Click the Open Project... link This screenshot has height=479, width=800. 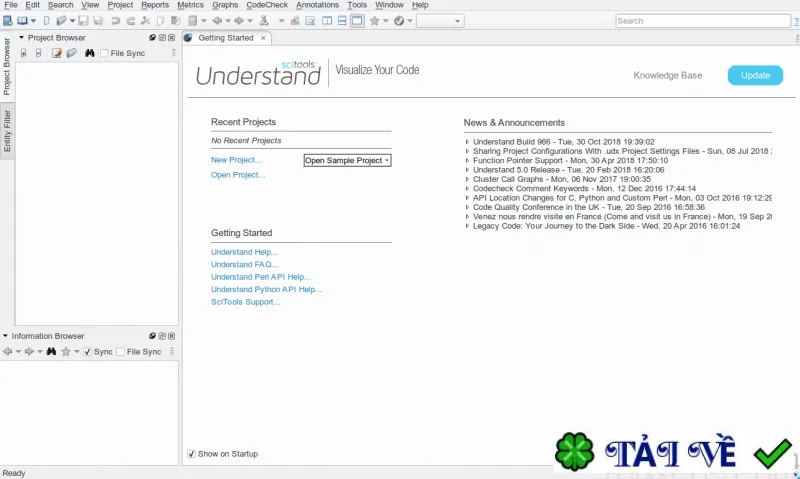[x=238, y=174]
